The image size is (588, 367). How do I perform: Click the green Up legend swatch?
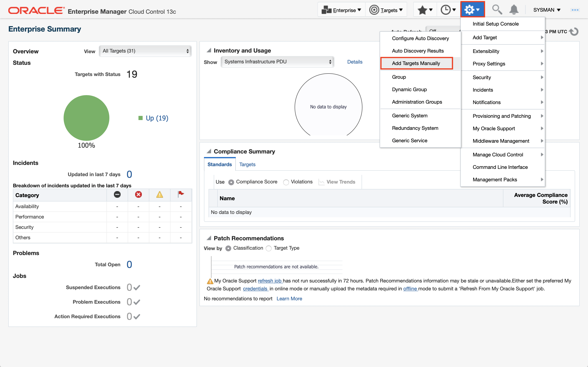coord(140,118)
